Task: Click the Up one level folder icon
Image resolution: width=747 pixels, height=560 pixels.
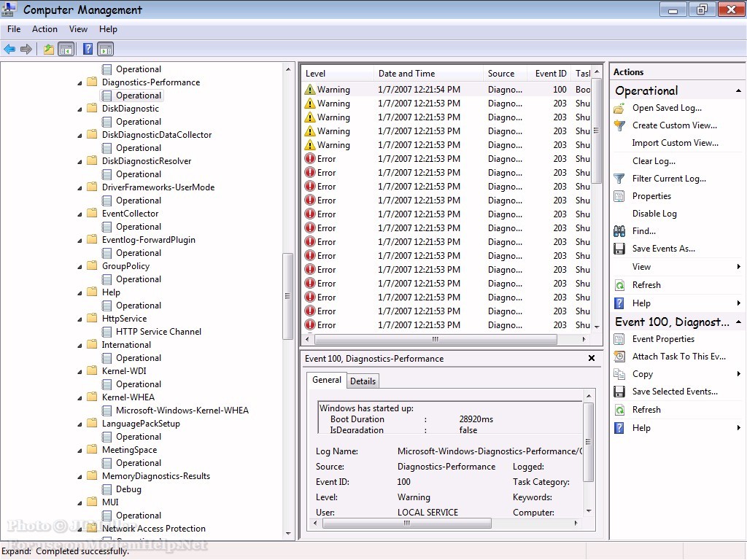Action: click(49, 49)
